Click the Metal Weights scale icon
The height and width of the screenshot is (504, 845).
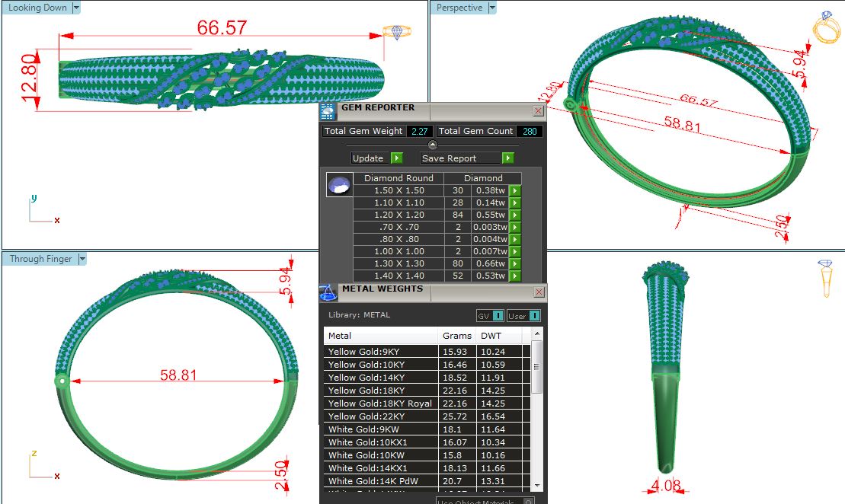(x=328, y=292)
